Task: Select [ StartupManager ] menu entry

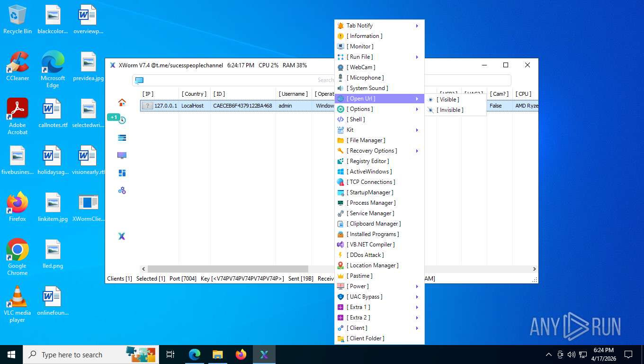Action: pos(379,192)
